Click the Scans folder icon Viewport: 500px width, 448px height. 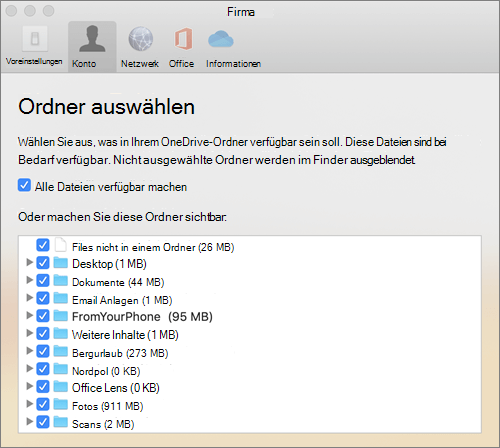click(x=61, y=422)
